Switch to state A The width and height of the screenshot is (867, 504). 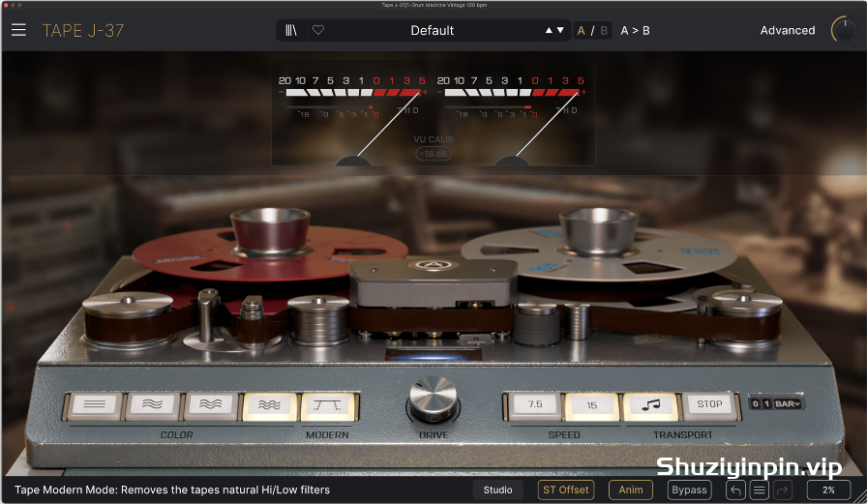[582, 30]
